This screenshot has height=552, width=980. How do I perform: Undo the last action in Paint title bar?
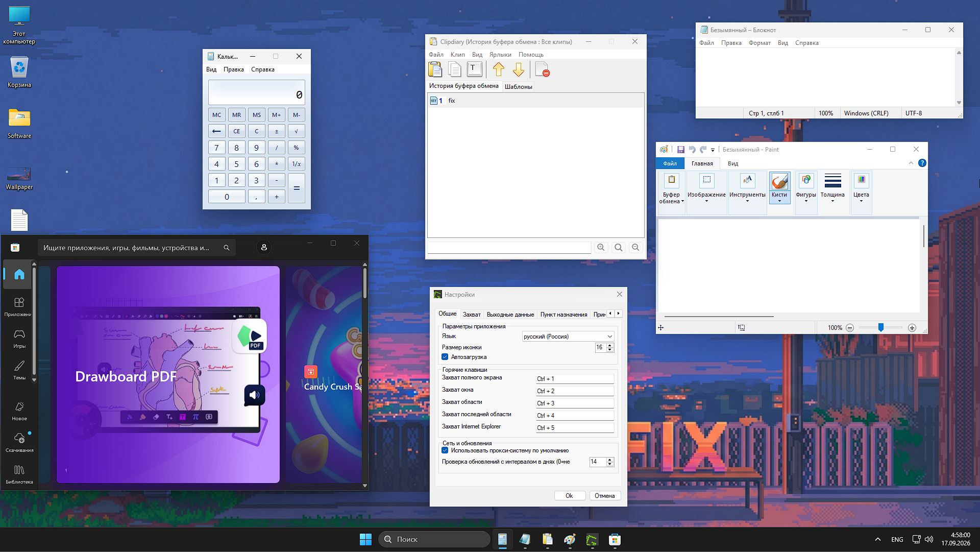tap(692, 150)
